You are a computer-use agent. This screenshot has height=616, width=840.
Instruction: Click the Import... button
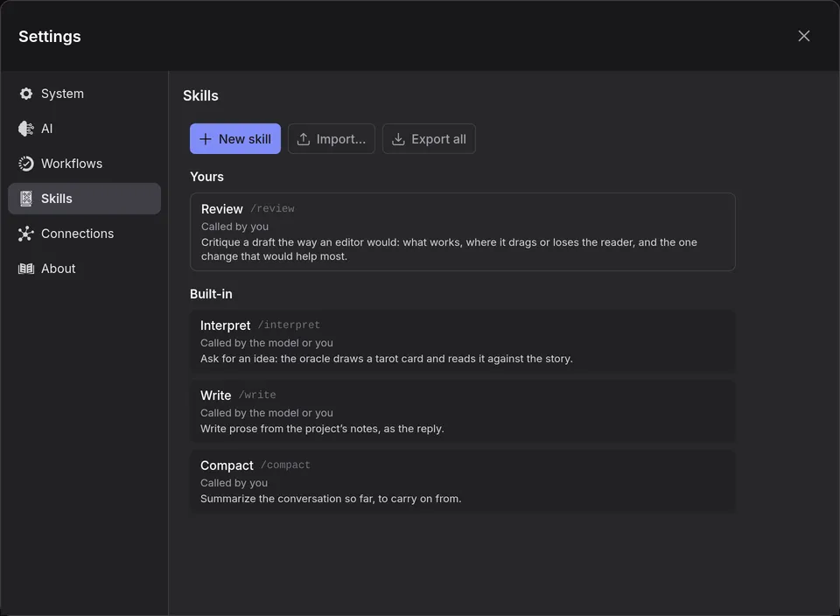coord(332,139)
